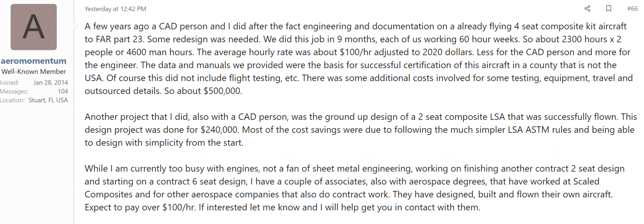Click the share post icon
The height and width of the screenshot is (224, 644).
[x=587, y=8]
